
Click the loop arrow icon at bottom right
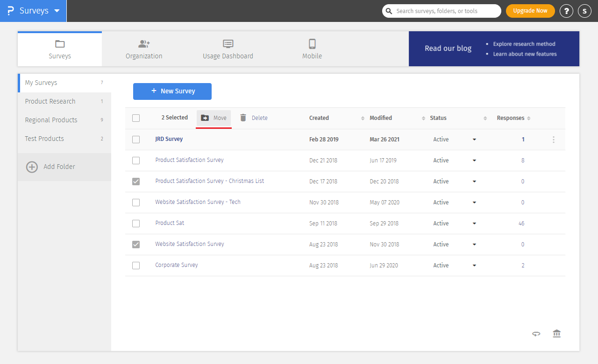[536, 334]
